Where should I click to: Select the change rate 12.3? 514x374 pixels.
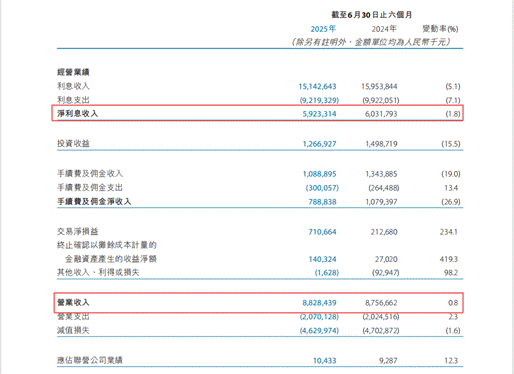(x=451, y=361)
